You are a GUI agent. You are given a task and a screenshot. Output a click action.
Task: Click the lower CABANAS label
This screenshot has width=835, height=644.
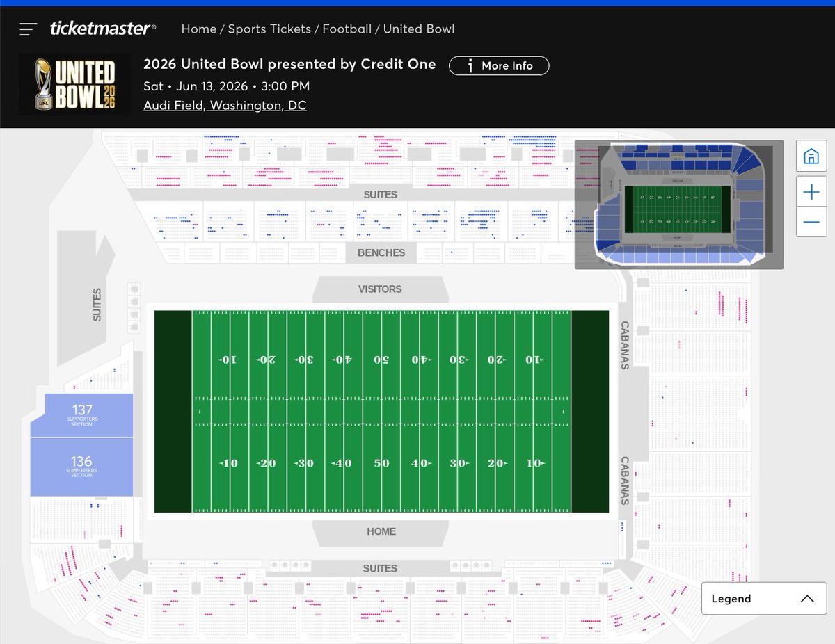tap(625, 481)
